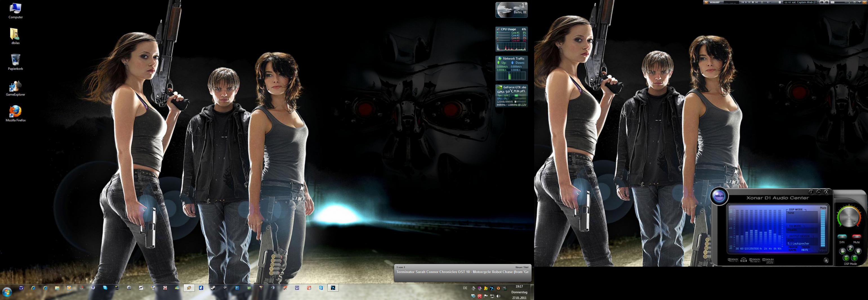Click the Winamp logo menu icon
This screenshot has width=868, height=300.
706,2
